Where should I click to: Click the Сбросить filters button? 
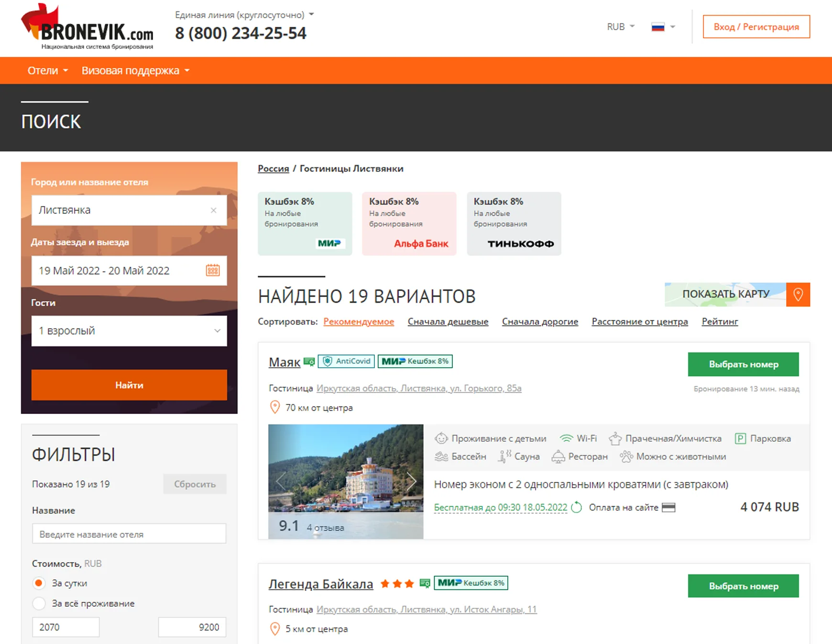tap(195, 484)
